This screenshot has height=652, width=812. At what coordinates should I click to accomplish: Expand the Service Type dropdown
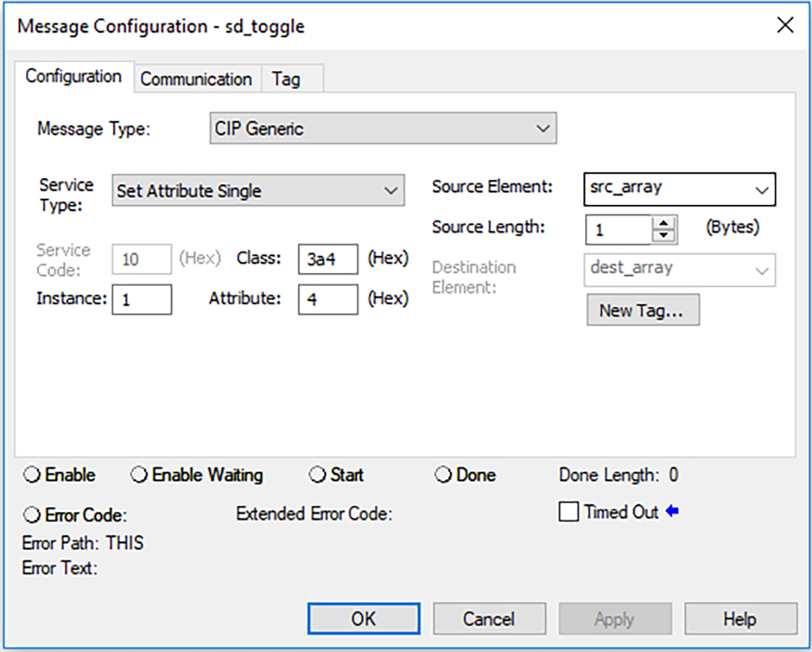(x=391, y=191)
